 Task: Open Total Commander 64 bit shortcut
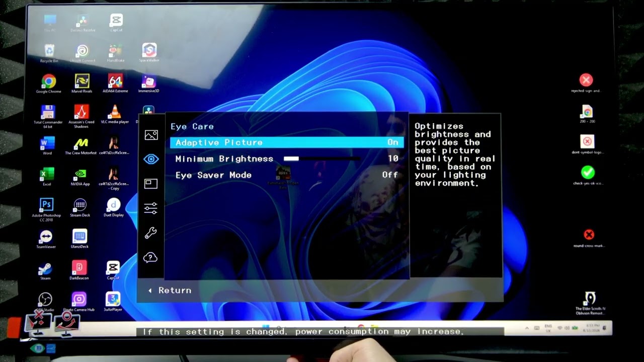[x=48, y=115]
